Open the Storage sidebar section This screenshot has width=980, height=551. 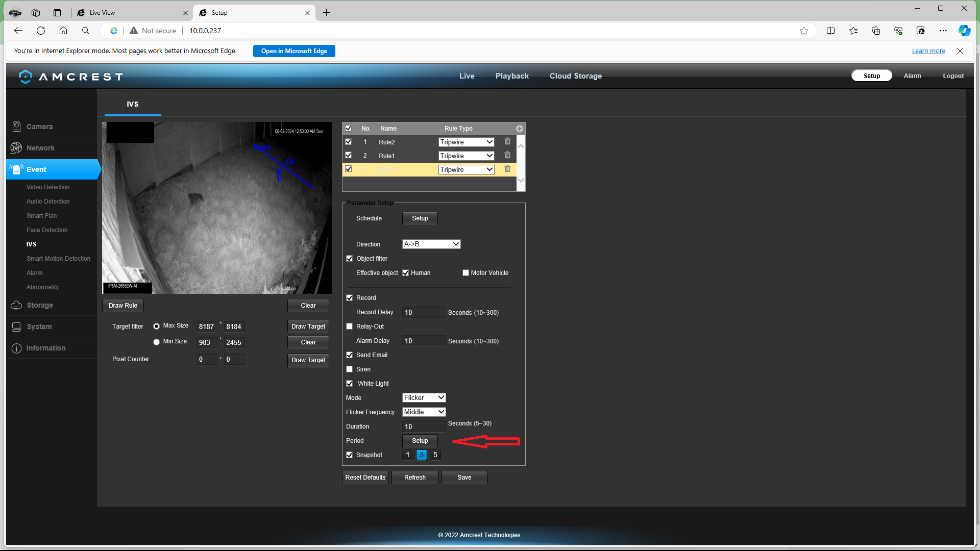pyautogui.click(x=40, y=305)
